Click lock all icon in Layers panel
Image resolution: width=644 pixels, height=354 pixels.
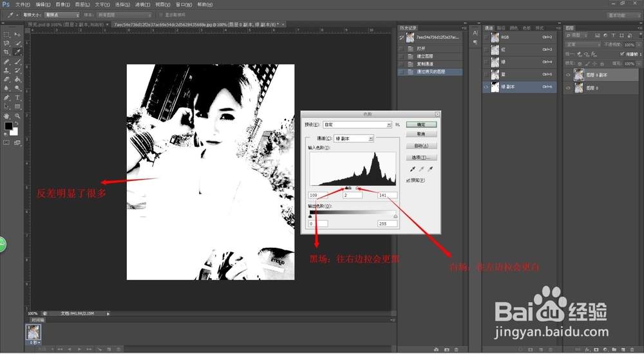click(601, 64)
